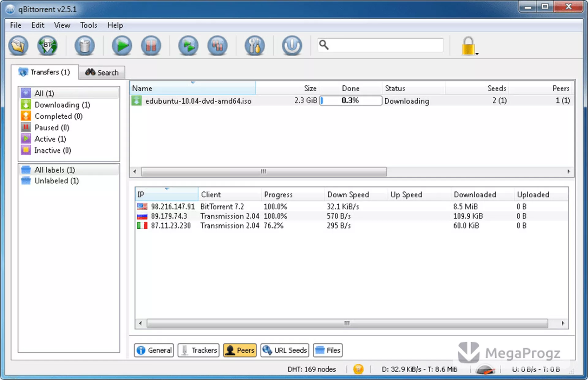Show the Files properties tab

(328, 350)
